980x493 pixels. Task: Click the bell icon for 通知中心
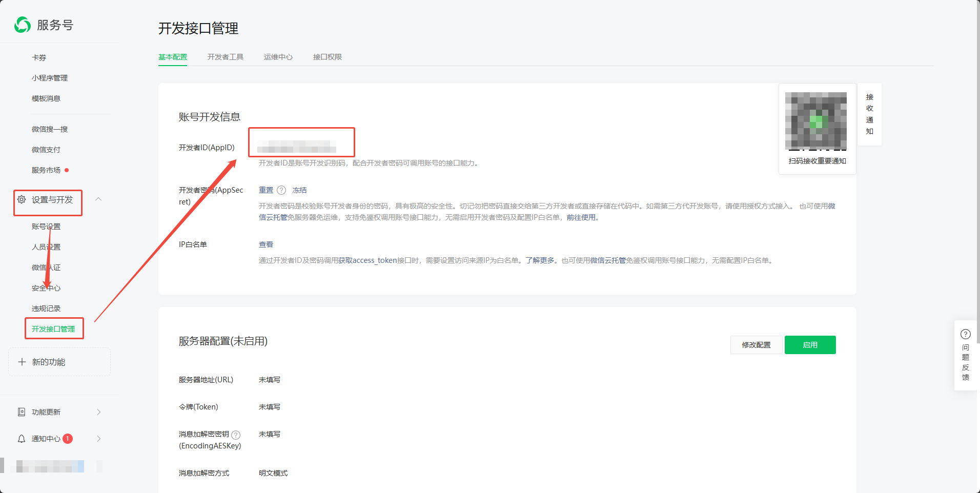pos(22,439)
